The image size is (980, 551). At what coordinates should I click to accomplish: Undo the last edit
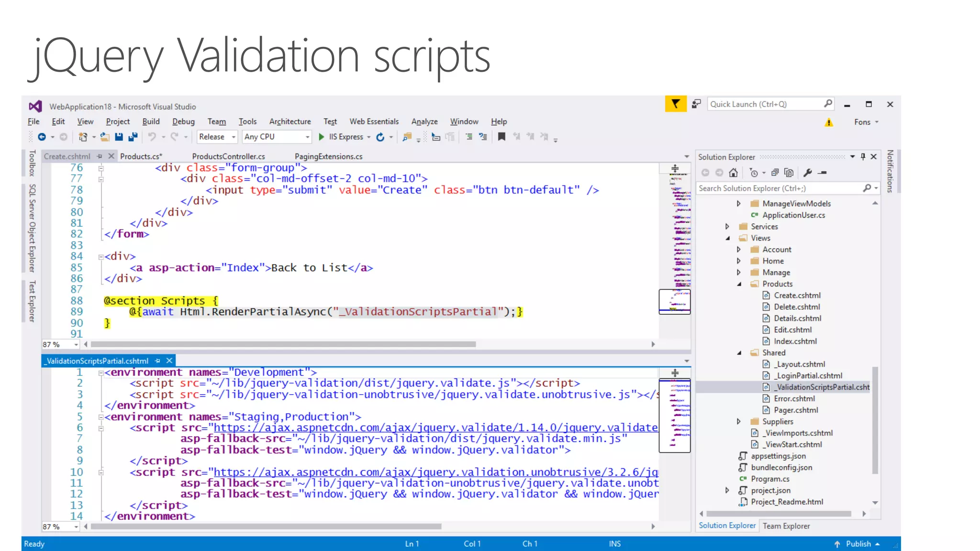(152, 137)
